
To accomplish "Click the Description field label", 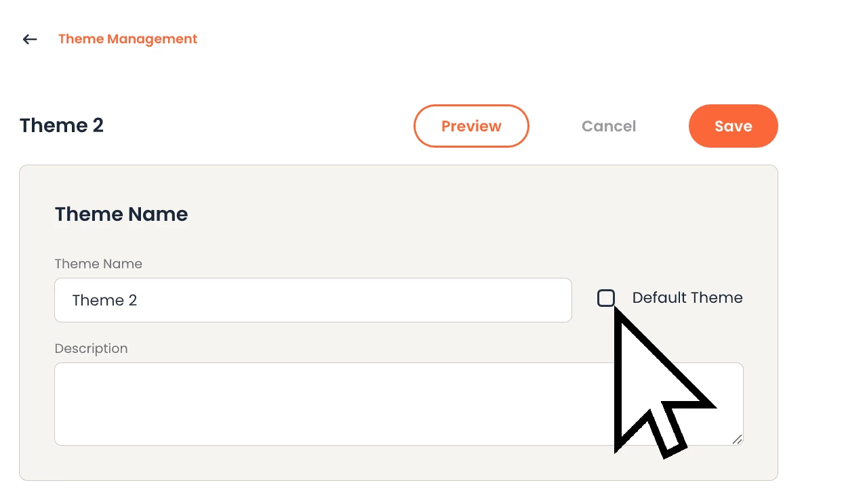I will [91, 349].
